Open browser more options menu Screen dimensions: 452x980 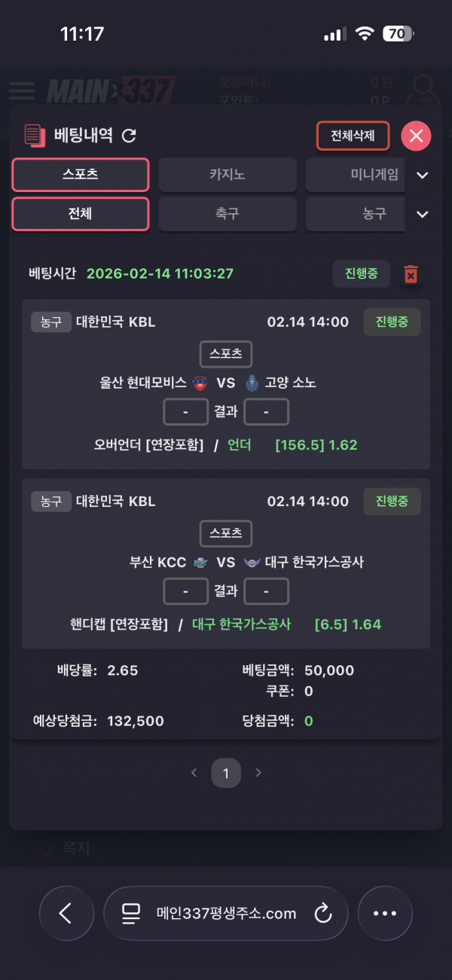coord(385,914)
